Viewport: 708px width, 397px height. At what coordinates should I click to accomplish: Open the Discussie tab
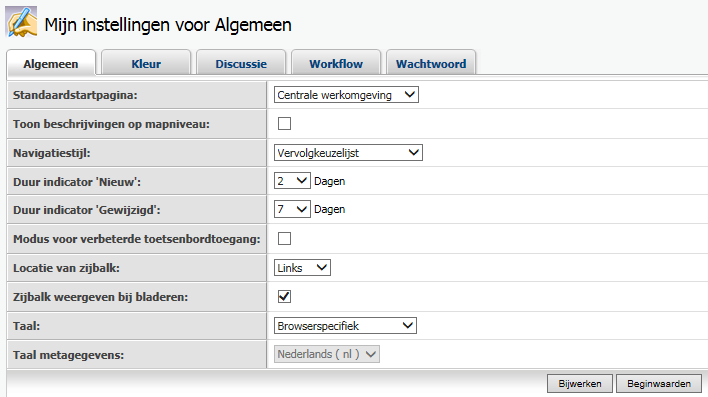(x=241, y=63)
